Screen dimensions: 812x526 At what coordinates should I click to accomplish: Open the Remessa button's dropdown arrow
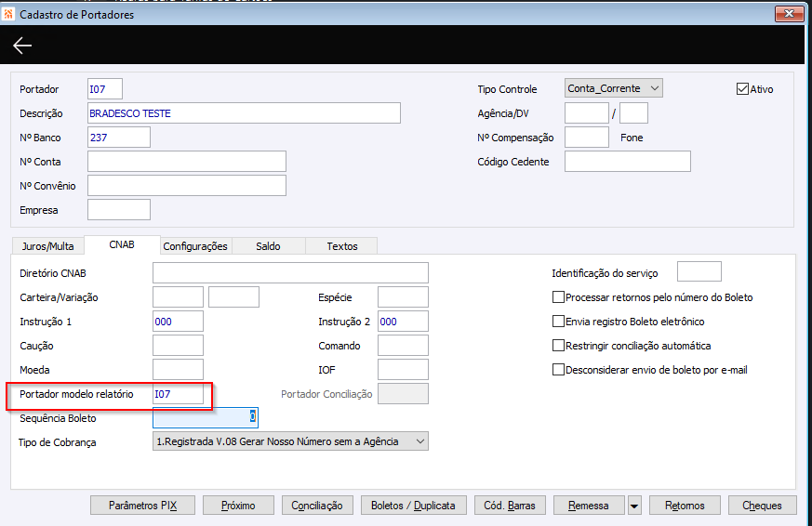point(633,506)
